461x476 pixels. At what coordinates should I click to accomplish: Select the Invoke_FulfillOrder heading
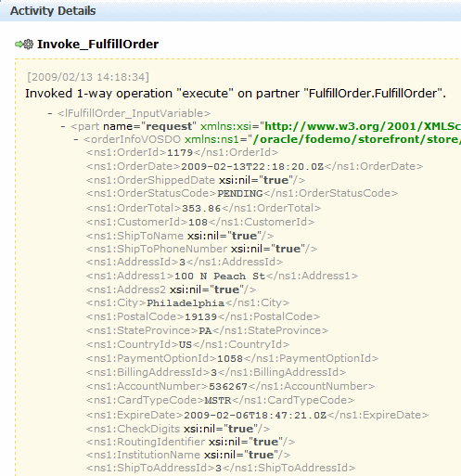(x=97, y=45)
